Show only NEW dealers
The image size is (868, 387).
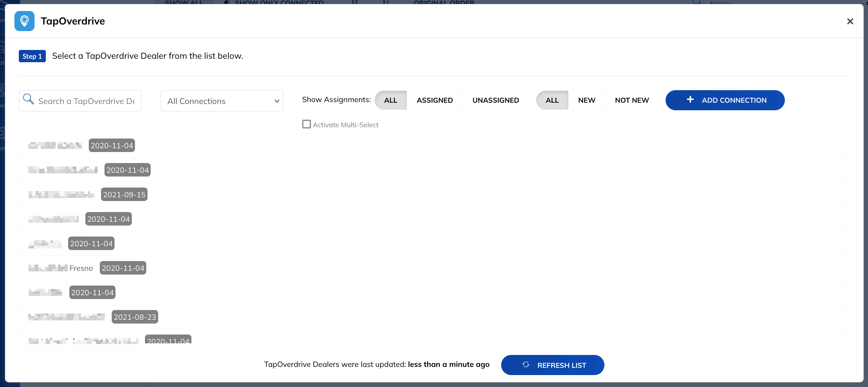pos(587,100)
